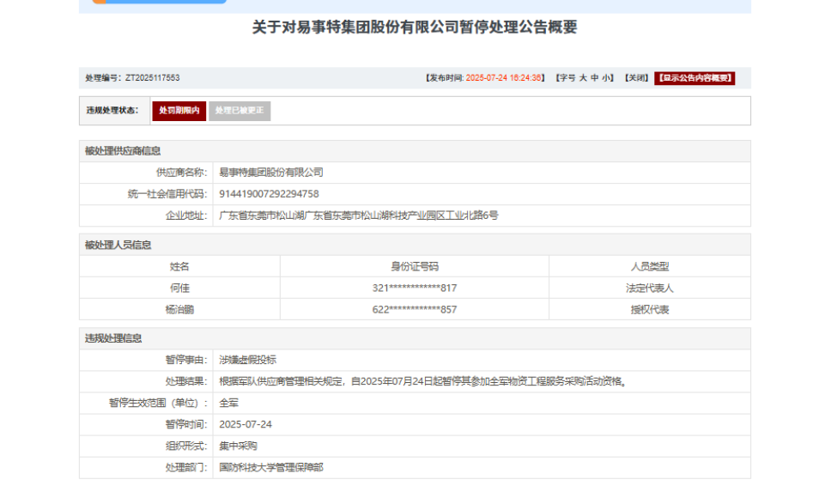Image resolution: width=831 pixels, height=504 pixels.
Task: Set font size to 小
Action: point(606,78)
